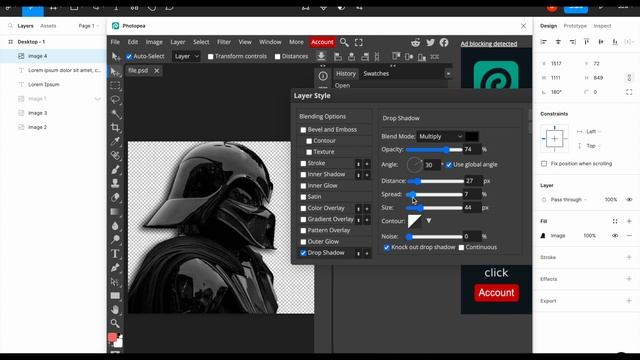Enable Distances checkbox
This screenshot has width=640, height=360.
coord(278,57)
